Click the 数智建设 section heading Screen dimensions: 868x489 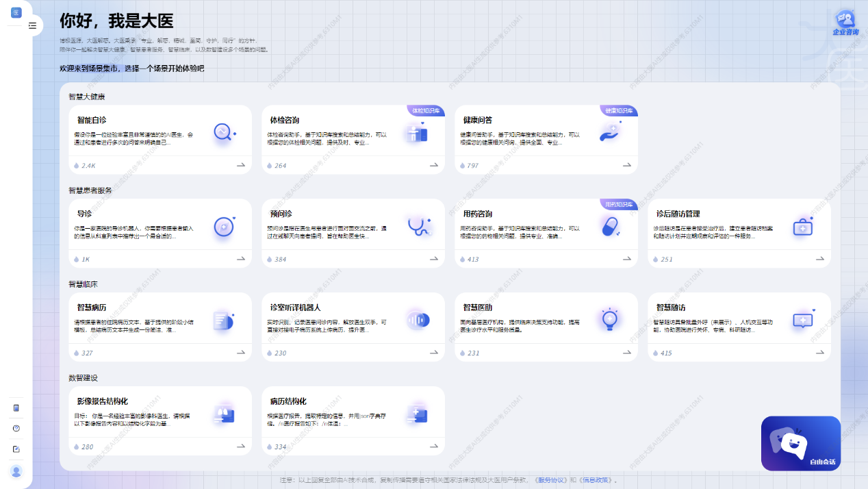click(83, 378)
